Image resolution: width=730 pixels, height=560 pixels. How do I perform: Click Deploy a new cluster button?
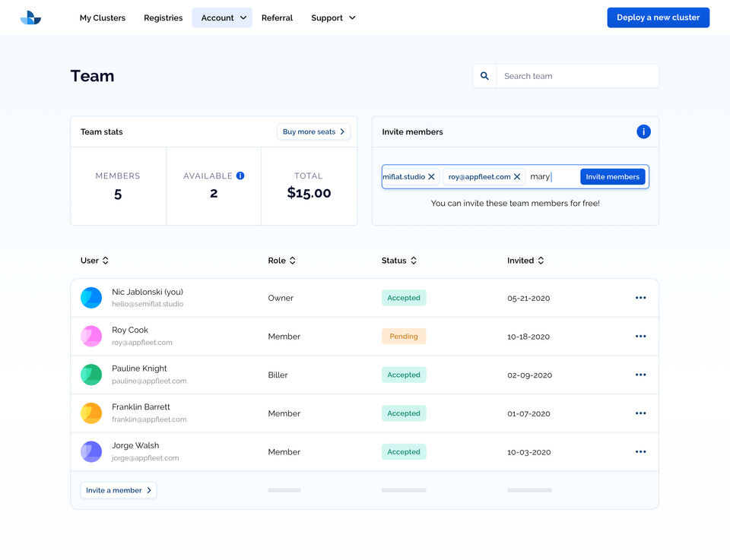click(x=659, y=17)
